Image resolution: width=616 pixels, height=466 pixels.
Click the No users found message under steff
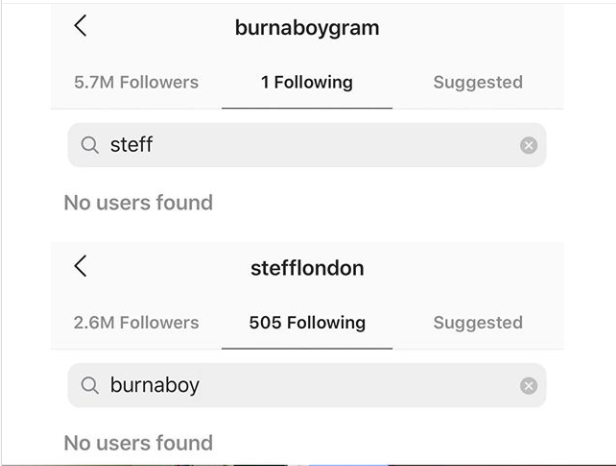[x=138, y=203]
